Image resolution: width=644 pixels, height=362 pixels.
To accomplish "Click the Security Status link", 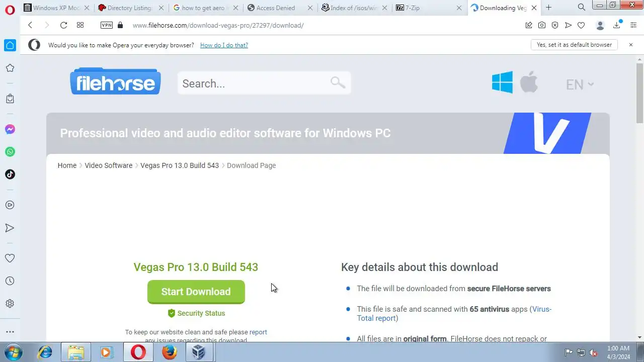I will [x=196, y=313].
